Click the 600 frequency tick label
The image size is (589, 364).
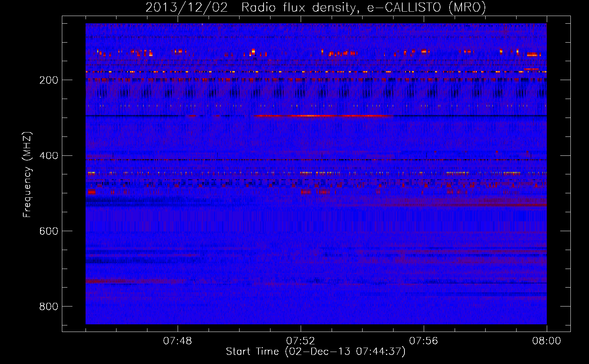coord(49,231)
